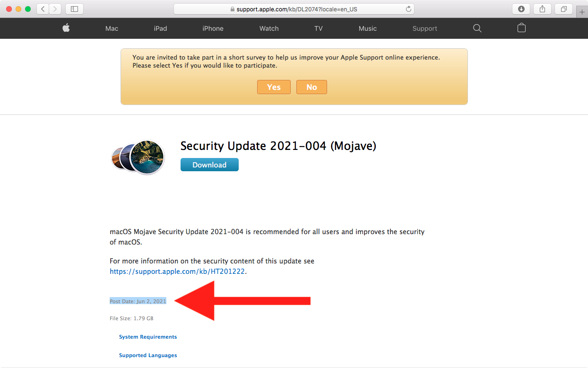Click the Share toolbar icon

click(x=543, y=9)
